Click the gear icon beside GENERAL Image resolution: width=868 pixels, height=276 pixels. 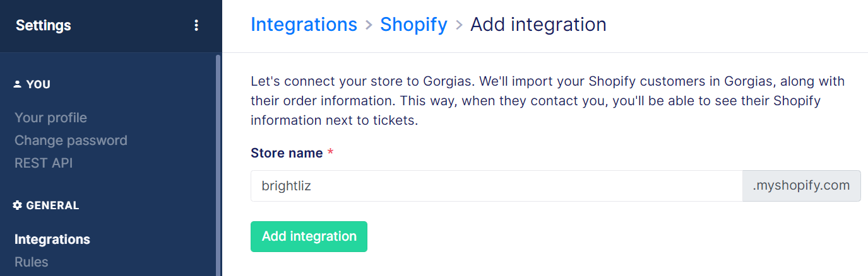(18, 205)
